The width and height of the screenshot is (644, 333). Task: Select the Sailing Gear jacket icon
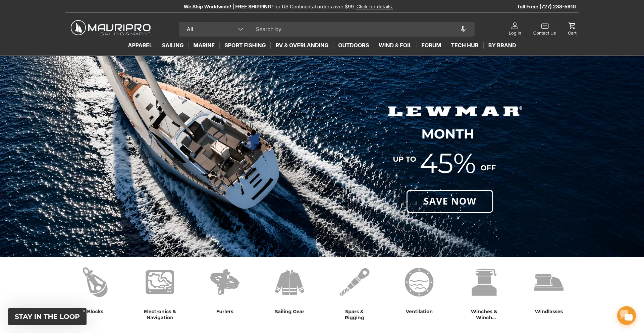(x=289, y=282)
